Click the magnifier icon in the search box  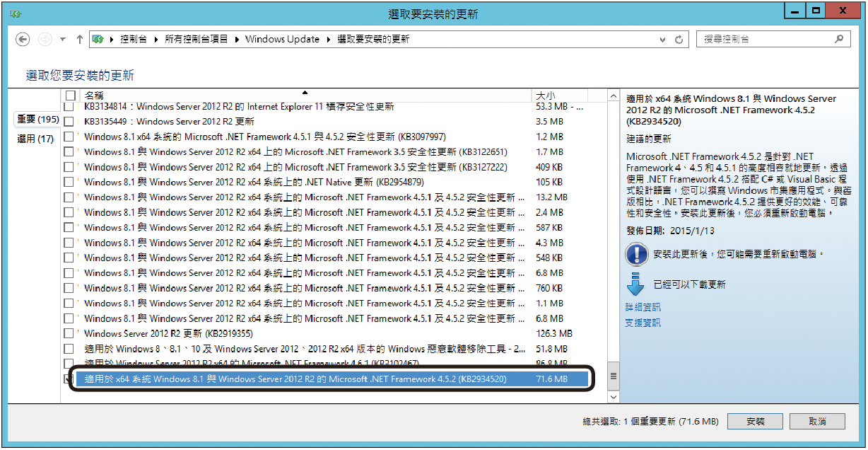pyautogui.click(x=840, y=40)
